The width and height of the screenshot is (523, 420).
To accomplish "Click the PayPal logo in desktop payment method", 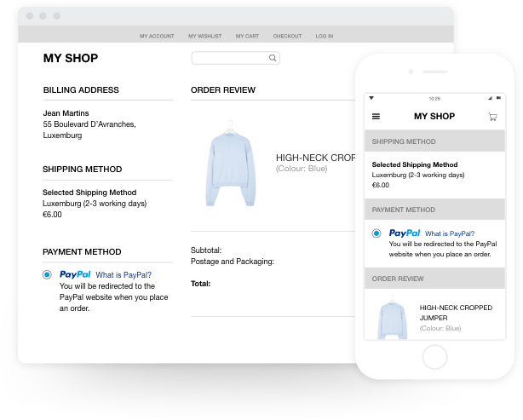I will pos(75,275).
